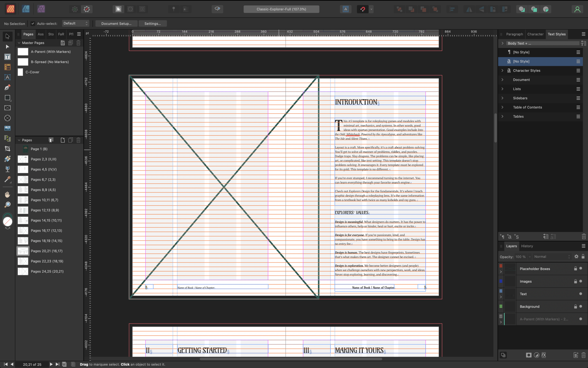This screenshot has height=368, width=588.
Task: Click the Settings... button
Action: 153,24
